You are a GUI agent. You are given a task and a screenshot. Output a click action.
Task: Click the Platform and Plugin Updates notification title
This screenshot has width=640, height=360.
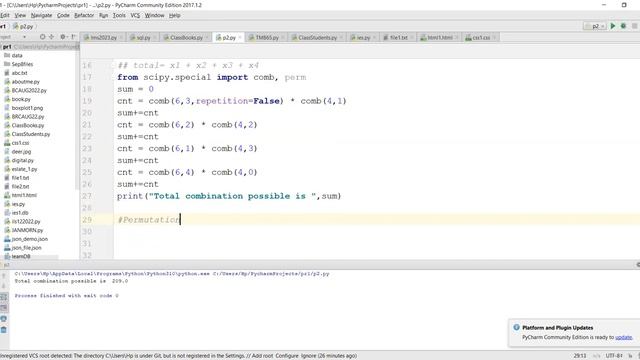tap(558, 328)
